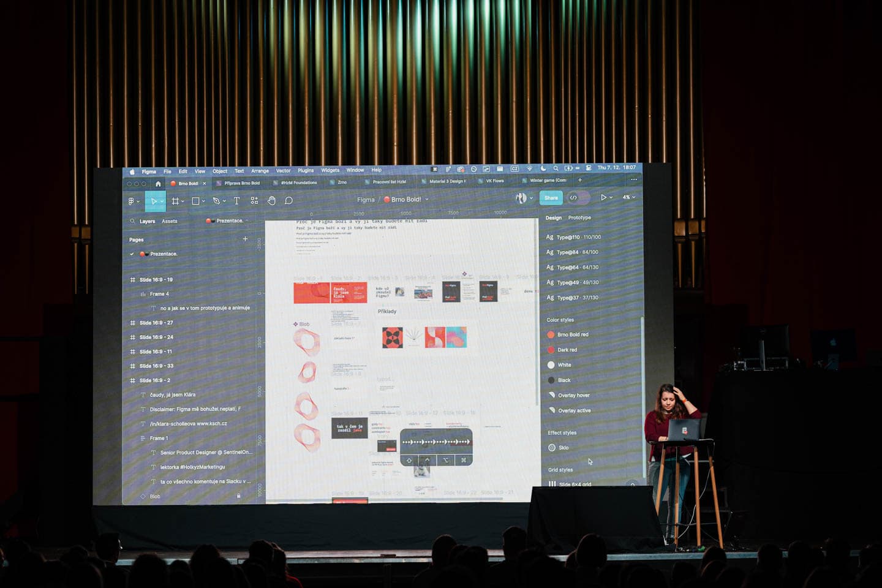The image size is (882, 588).
Task: Select layer Slide 16:9 - 27
Action: [156, 323]
